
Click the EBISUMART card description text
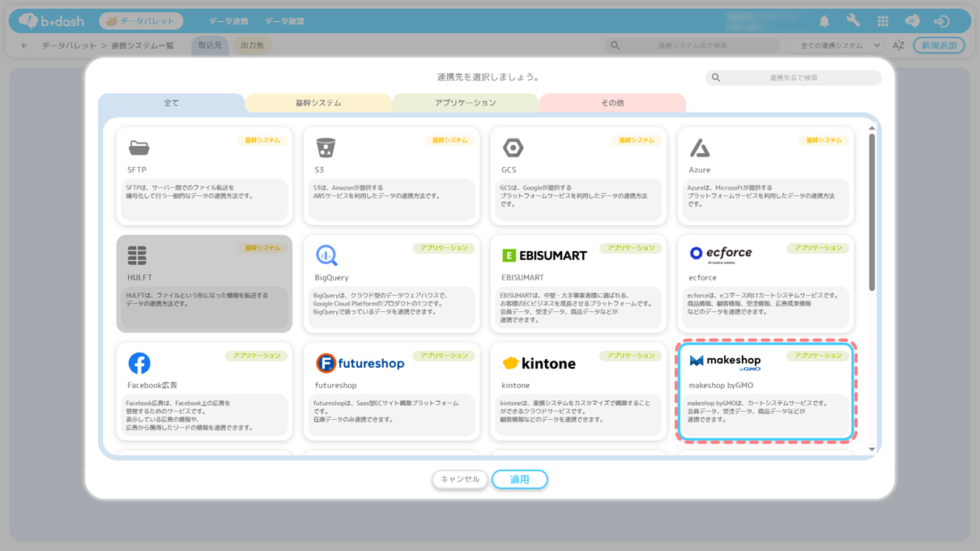pyautogui.click(x=576, y=307)
